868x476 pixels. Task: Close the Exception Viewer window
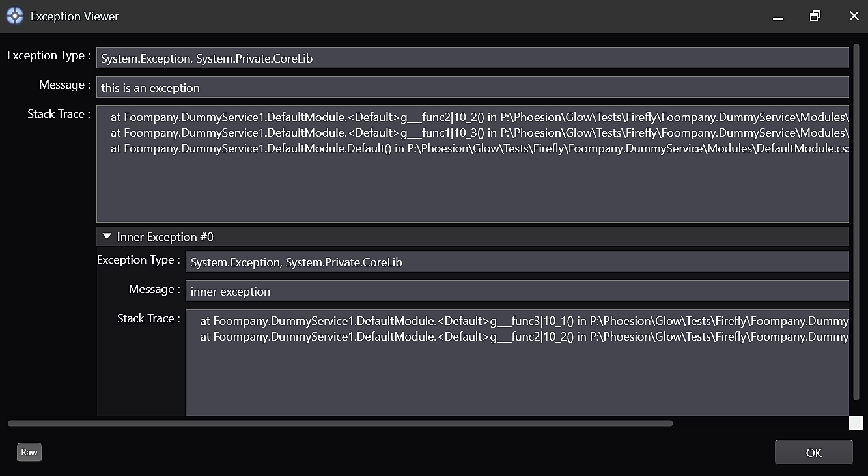[x=854, y=16]
